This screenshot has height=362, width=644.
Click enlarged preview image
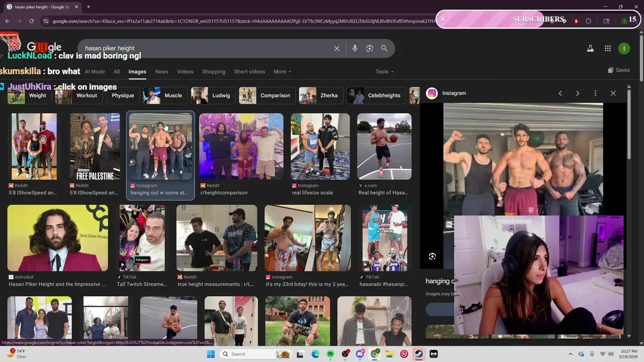click(523, 160)
